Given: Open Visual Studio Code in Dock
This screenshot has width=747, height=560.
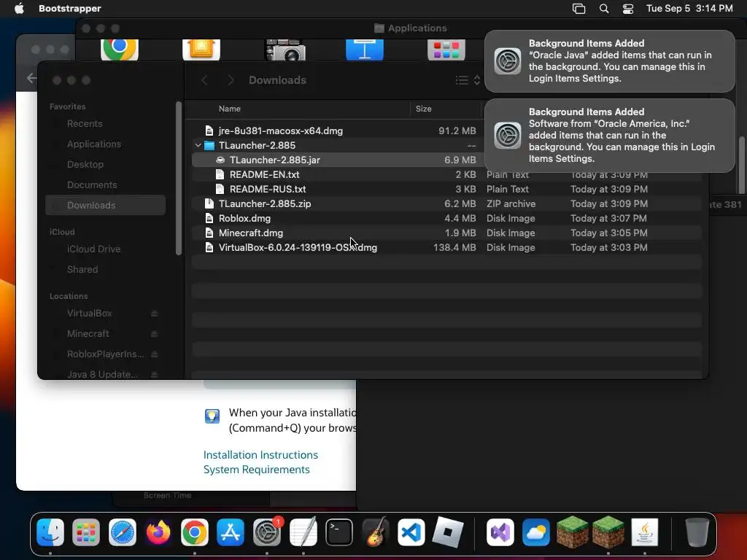Looking at the screenshot, I should pos(411,532).
